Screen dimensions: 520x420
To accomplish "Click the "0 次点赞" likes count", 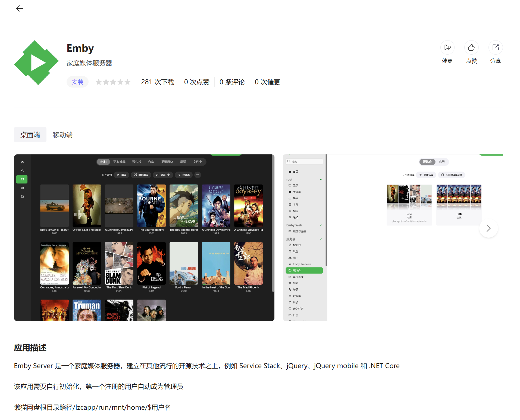I will (197, 82).
